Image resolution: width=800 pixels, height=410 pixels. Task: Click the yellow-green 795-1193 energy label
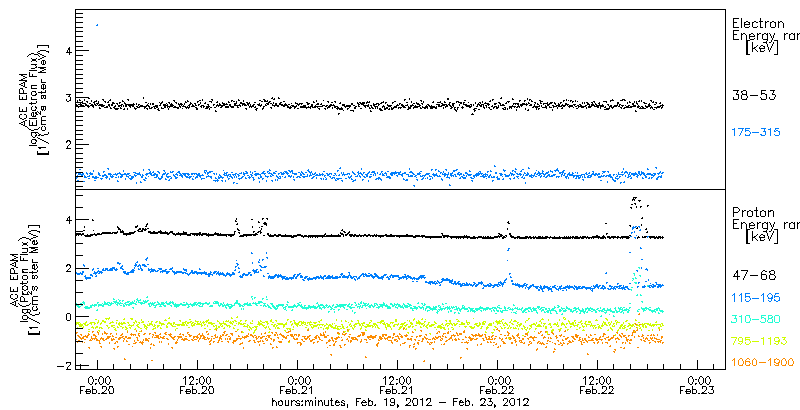click(x=759, y=341)
